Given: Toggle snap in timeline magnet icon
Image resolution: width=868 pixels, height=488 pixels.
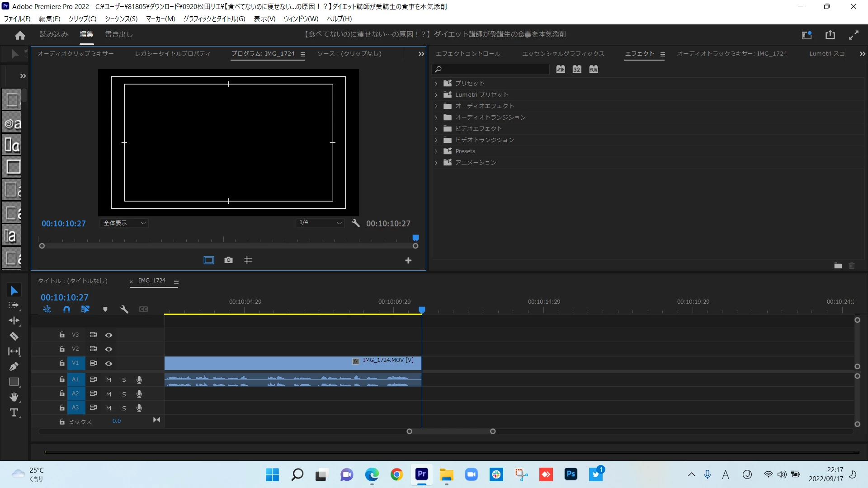Looking at the screenshot, I should [x=66, y=310].
